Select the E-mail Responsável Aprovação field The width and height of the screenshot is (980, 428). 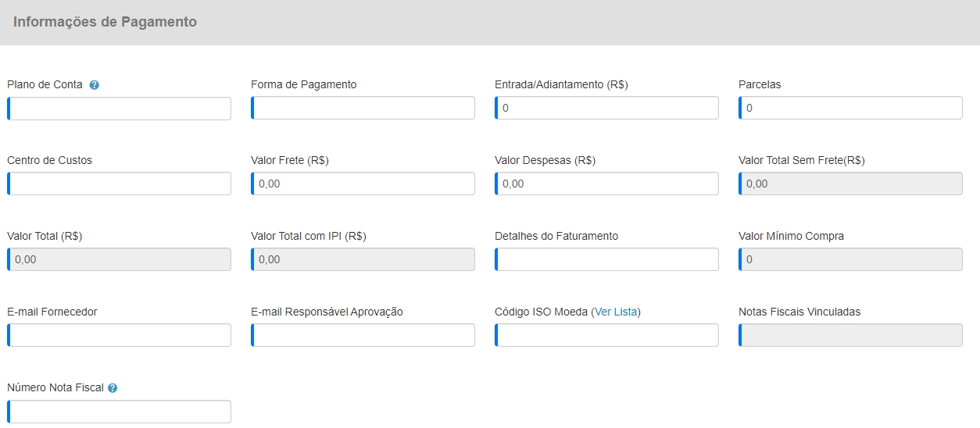point(363,336)
